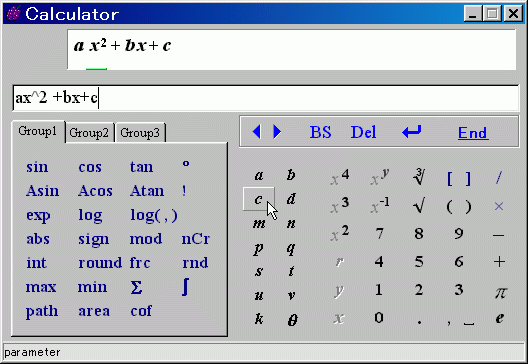The height and width of the screenshot is (364, 528).
Task: Switch to the Group2 tab
Action: 89,133
